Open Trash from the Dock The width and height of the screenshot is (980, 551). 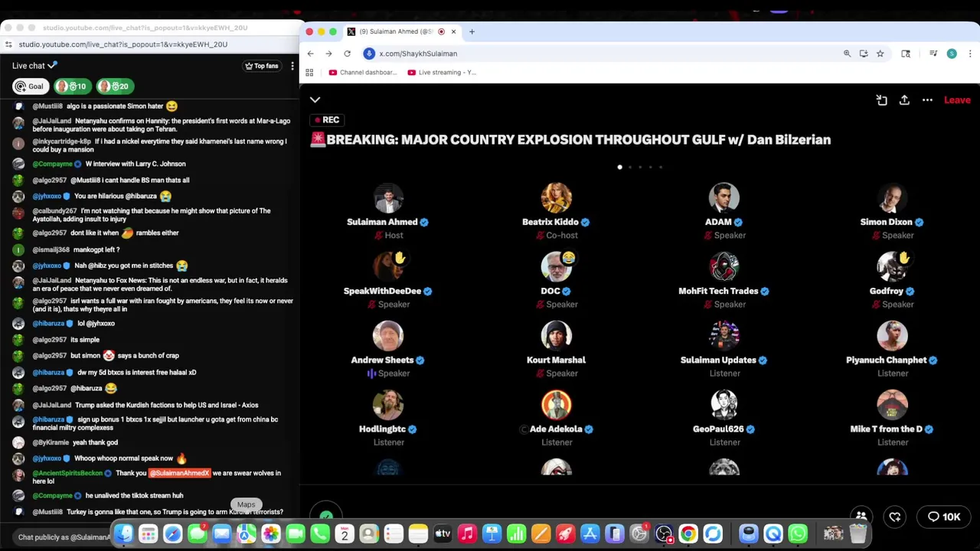[857, 533]
